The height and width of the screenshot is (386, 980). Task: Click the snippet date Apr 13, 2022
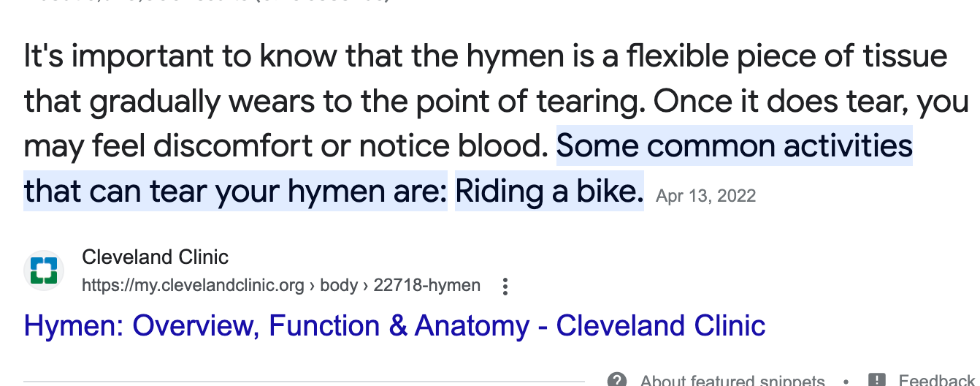coord(706,196)
